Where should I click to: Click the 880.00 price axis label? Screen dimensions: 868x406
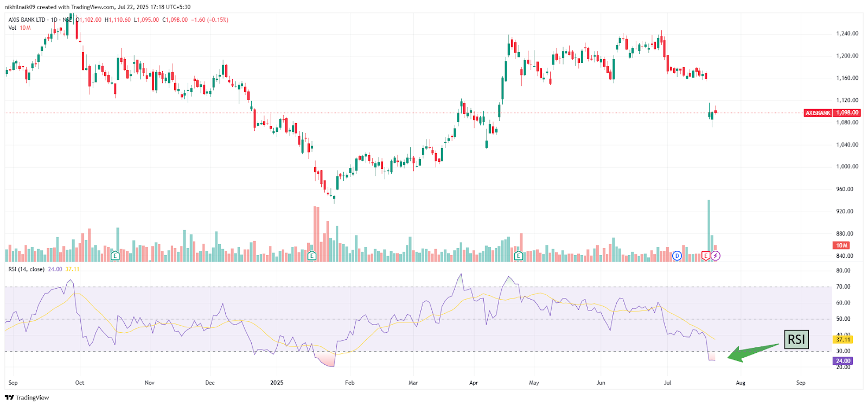pos(845,234)
